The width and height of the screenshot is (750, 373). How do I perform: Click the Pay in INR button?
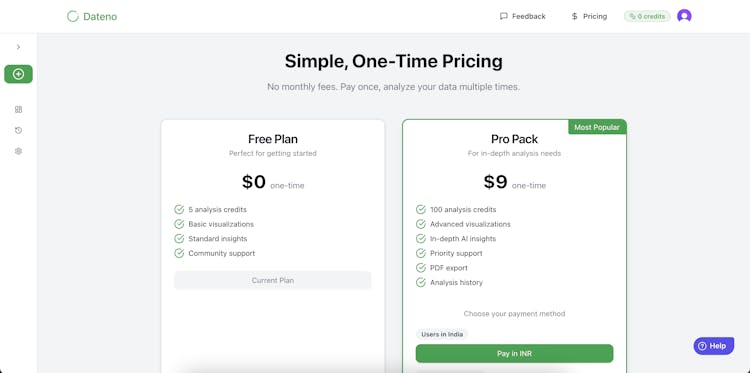514,353
